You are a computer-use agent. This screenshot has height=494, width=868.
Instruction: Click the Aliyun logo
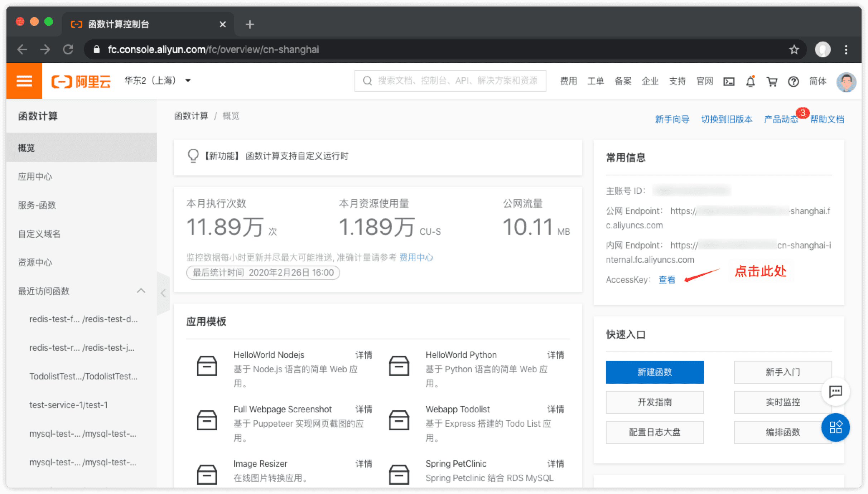tap(81, 81)
